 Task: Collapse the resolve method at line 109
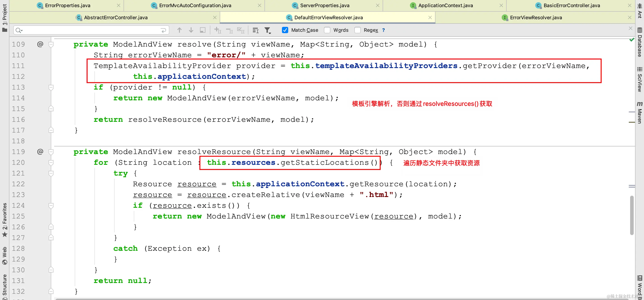click(51, 45)
